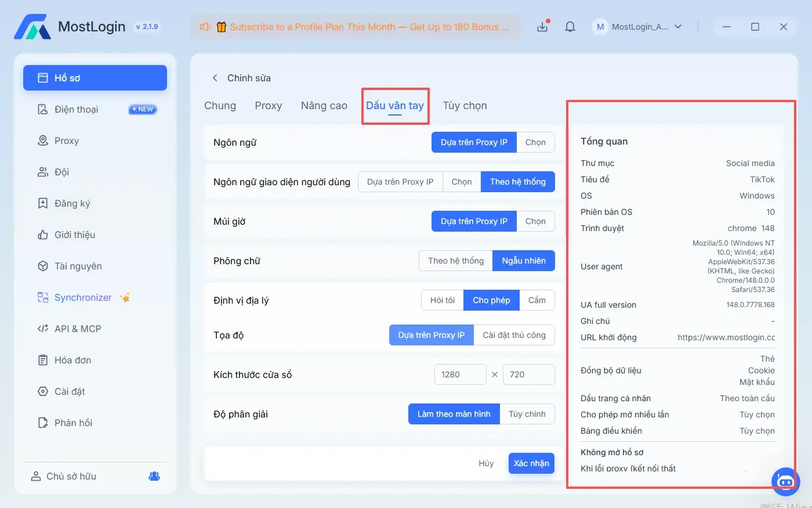Image resolution: width=812 pixels, height=508 pixels.
Task: Set Tọa độ to Dựa trên Proxy IP
Action: tap(432, 335)
